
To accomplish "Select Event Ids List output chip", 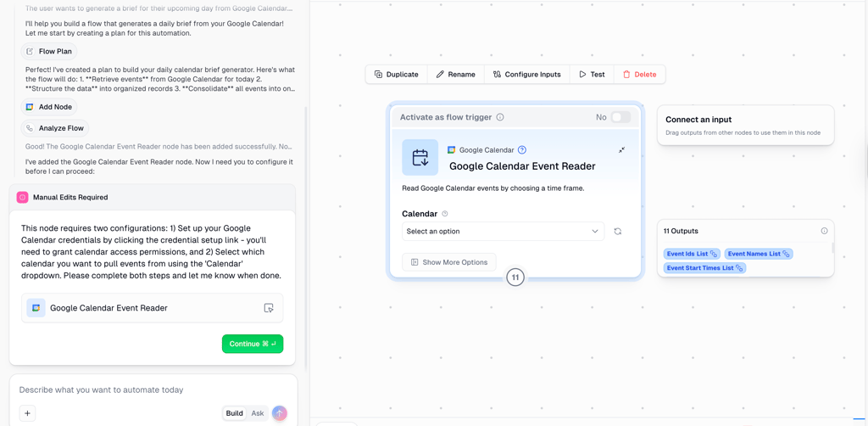I will [692, 254].
